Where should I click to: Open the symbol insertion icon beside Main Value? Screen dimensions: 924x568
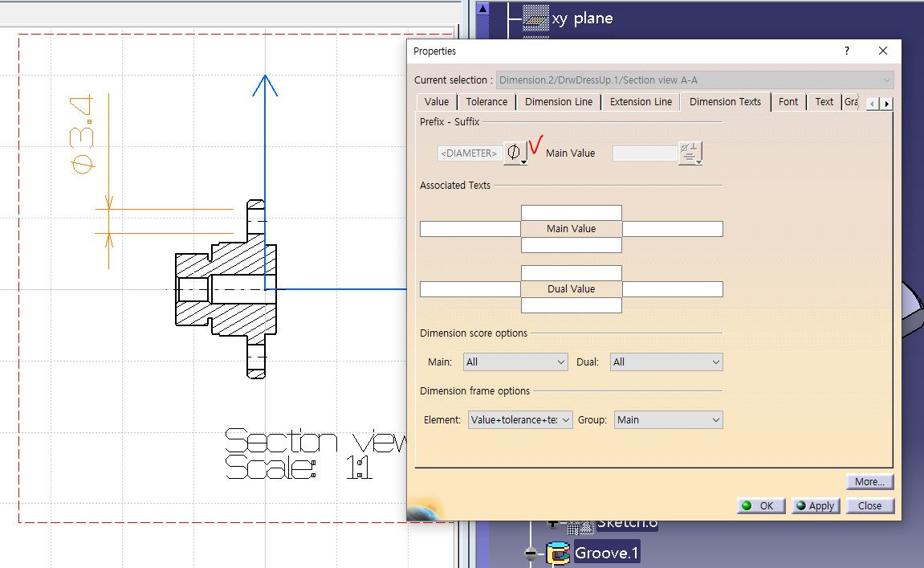(689, 153)
